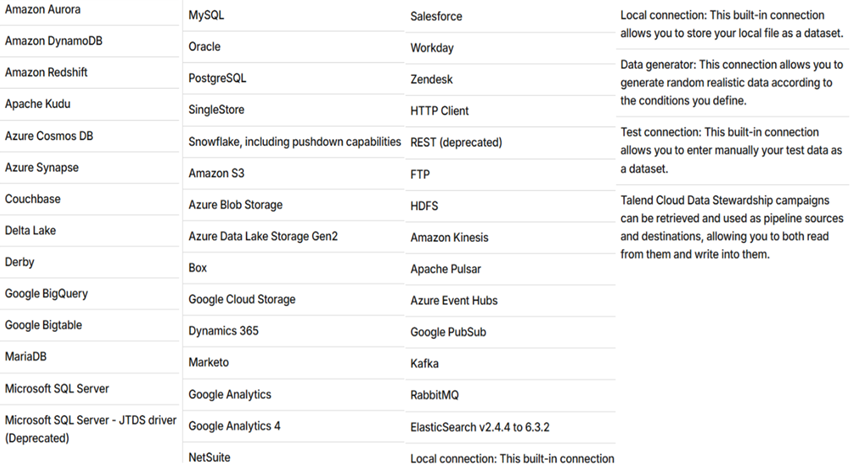Screen dimensions: 855x476
Task: Click Azure Data Lake Storage Gen2
Action: click(263, 237)
